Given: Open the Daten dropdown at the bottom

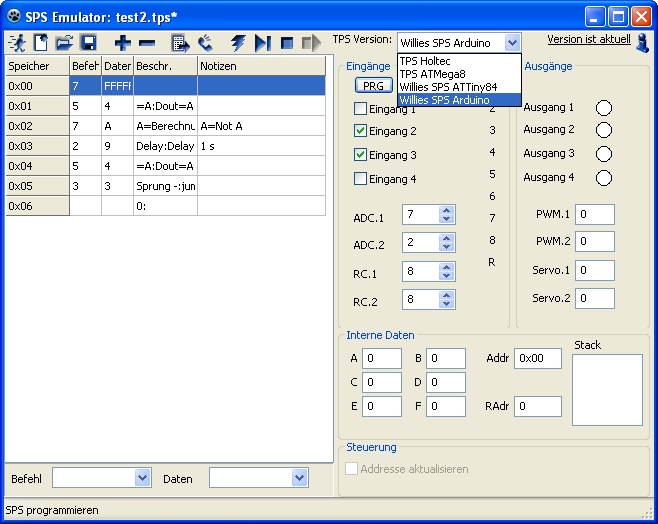Looking at the screenshot, I should click(x=299, y=479).
